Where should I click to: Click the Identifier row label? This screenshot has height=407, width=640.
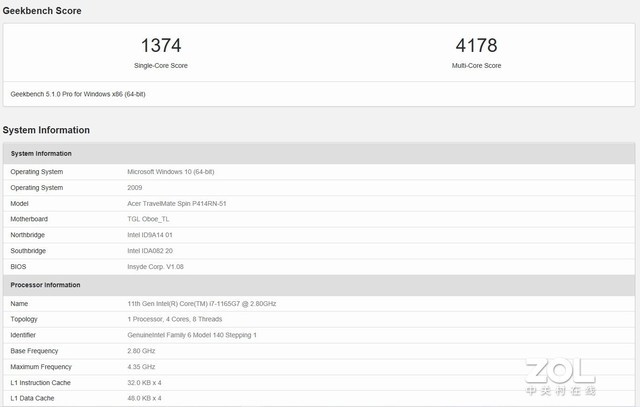coord(23,335)
